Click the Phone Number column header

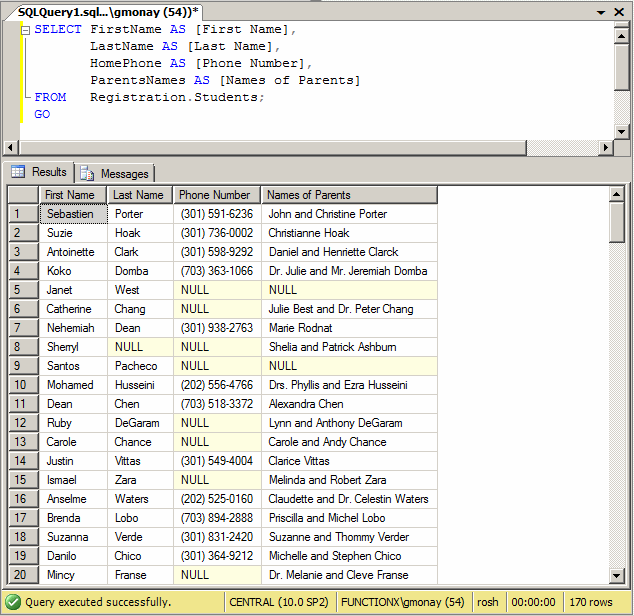(217, 195)
